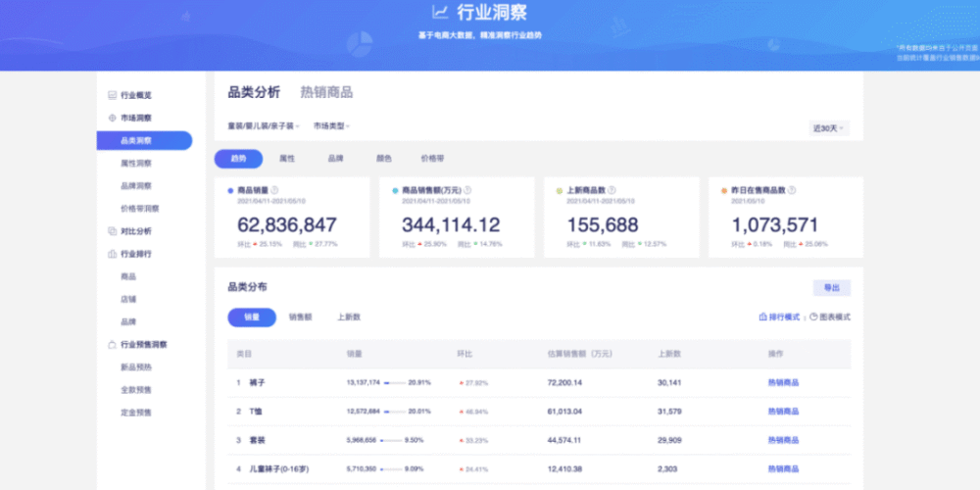
Task: Click the 上新数 column header
Action: [669, 355]
